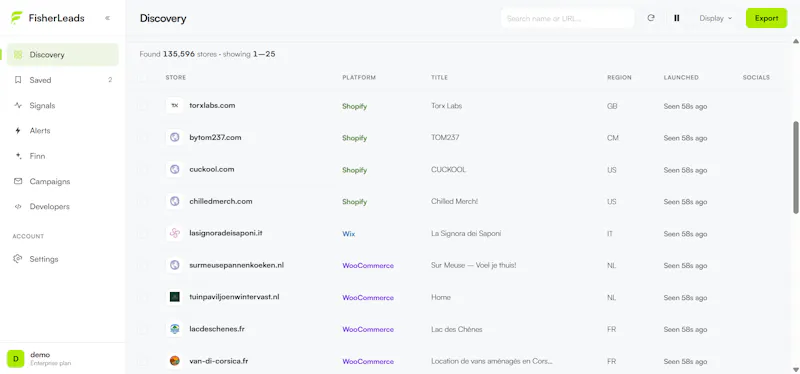This screenshot has height=374, width=800.
Task: Click the Wix platform label
Action: pyautogui.click(x=348, y=234)
